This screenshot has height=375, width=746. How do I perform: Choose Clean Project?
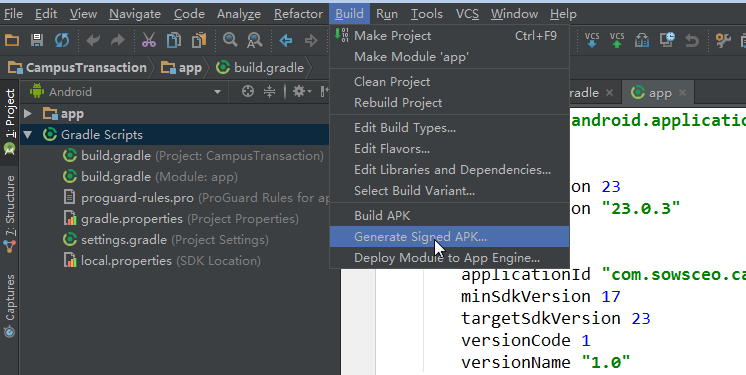pos(450,82)
